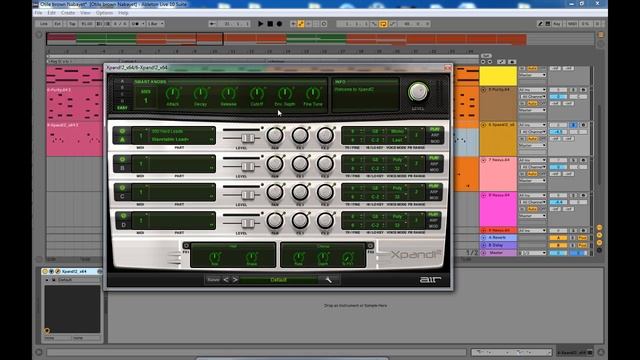Go to previous preset with left arrow
The height and width of the screenshot is (360, 640).
coord(226,280)
